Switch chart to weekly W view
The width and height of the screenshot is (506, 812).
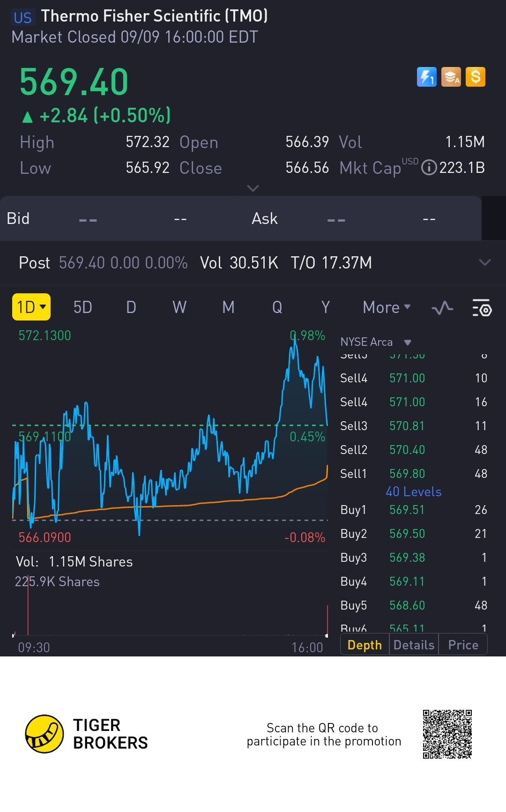pyautogui.click(x=179, y=307)
